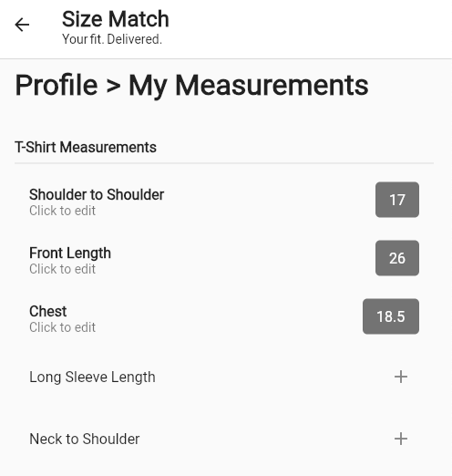Click the Size Match app title
The image size is (452, 476).
tap(116, 19)
